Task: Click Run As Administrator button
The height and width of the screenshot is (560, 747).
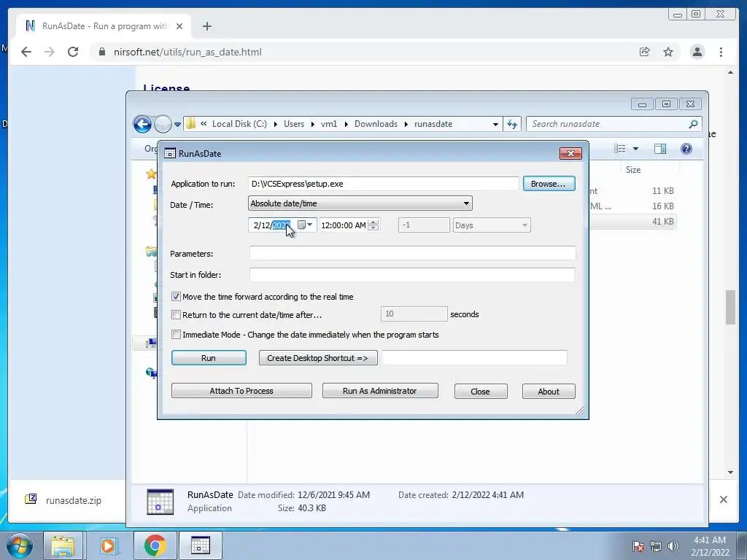Action: pos(379,391)
